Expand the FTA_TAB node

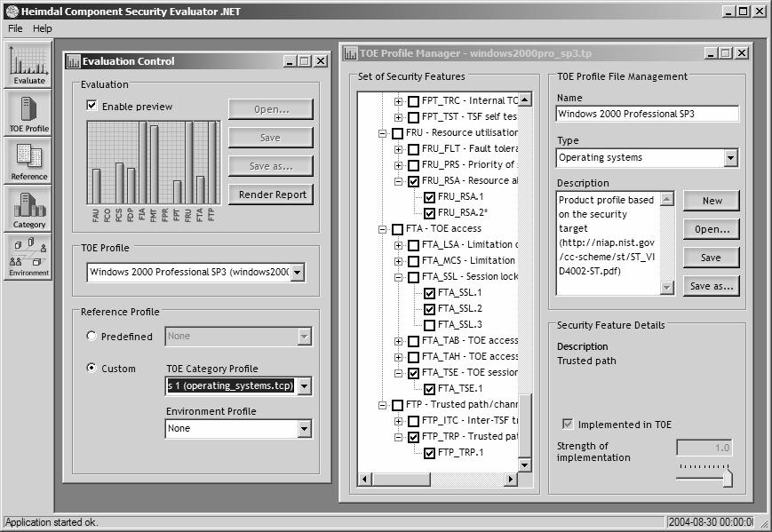[398, 341]
